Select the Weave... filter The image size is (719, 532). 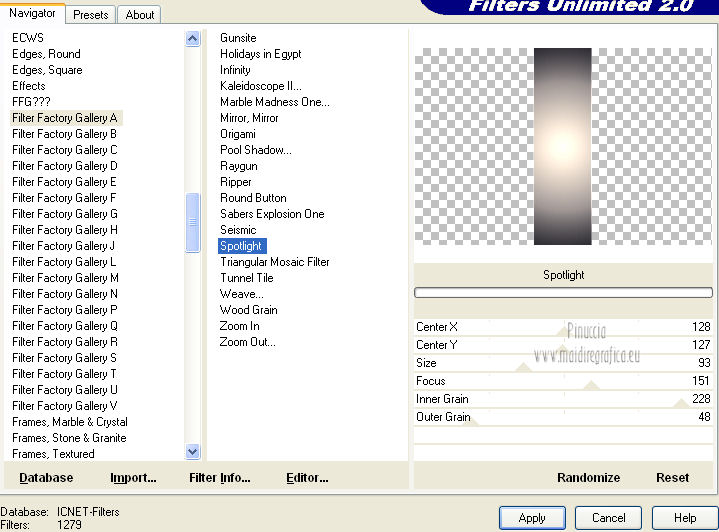(x=242, y=294)
